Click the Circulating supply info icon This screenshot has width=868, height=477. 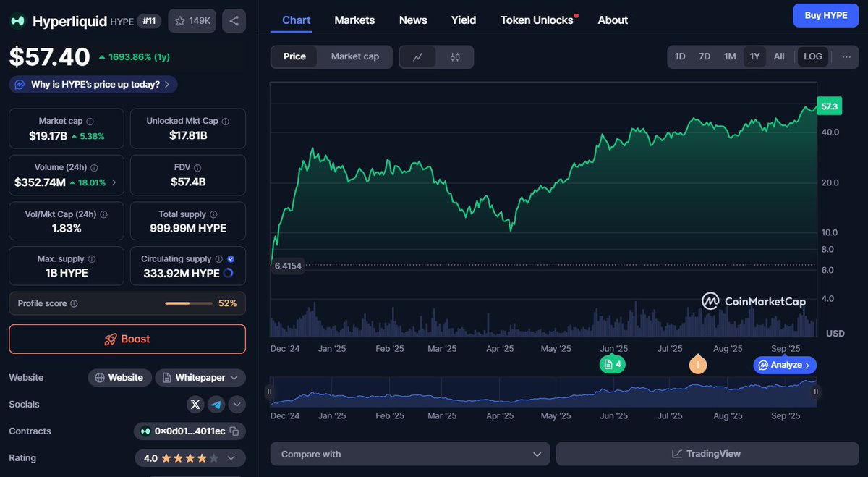219,259
